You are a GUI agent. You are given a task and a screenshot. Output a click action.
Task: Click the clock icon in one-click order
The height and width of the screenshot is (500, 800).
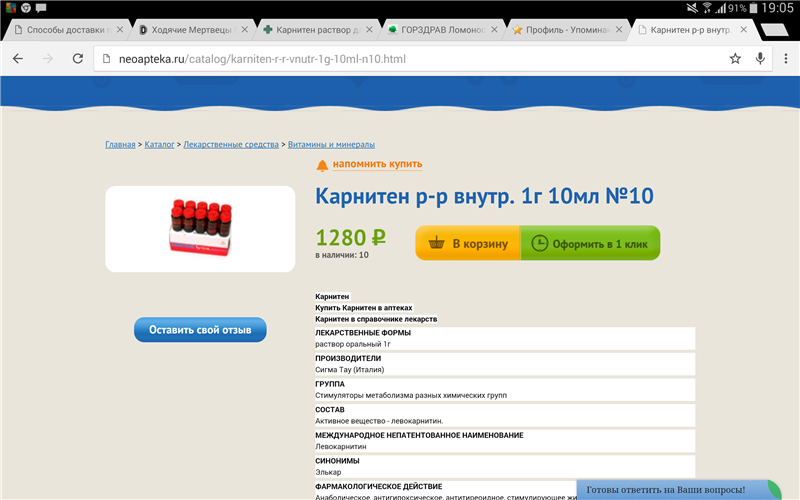[539, 243]
